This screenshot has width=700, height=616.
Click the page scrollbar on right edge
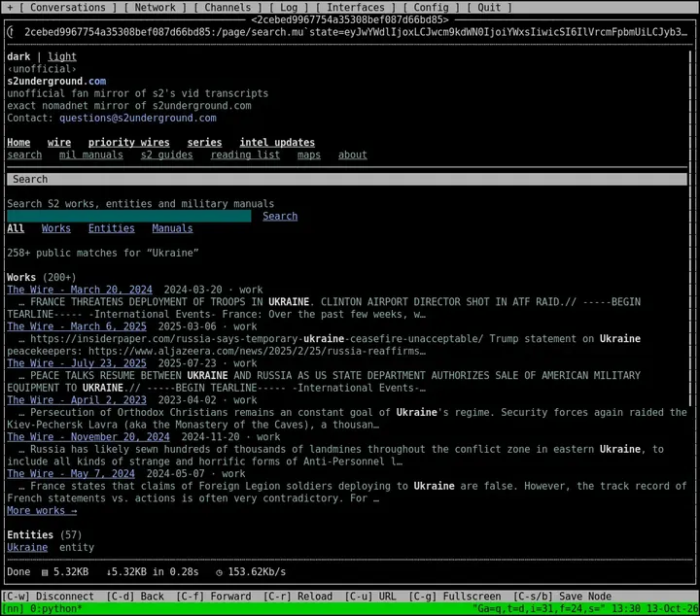pyautogui.click(x=689, y=228)
